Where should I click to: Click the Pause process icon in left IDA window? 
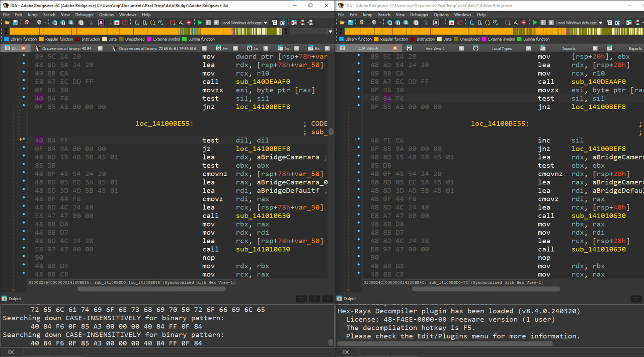(208, 23)
